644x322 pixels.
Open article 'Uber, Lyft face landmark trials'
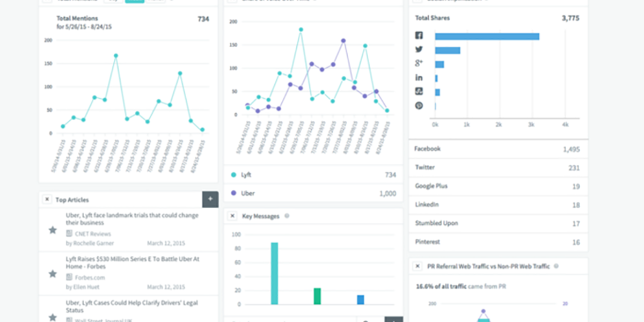tap(132, 219)
